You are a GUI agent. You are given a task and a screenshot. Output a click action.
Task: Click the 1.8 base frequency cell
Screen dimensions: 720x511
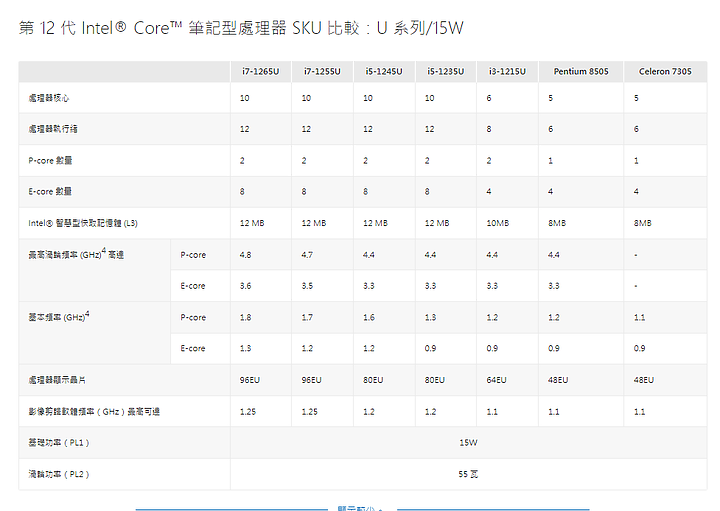[x=246, y=317]
